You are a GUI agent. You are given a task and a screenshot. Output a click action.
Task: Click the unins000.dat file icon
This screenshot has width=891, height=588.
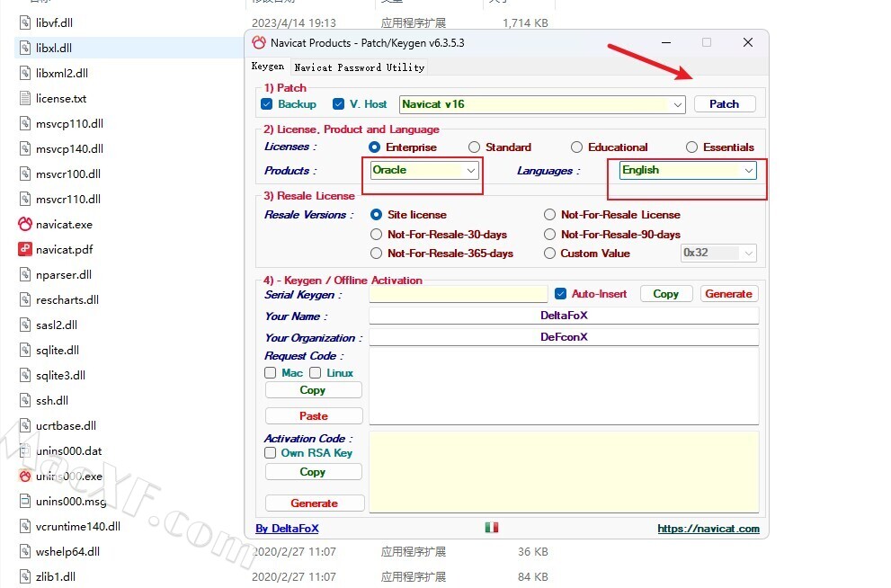[25, 450]
